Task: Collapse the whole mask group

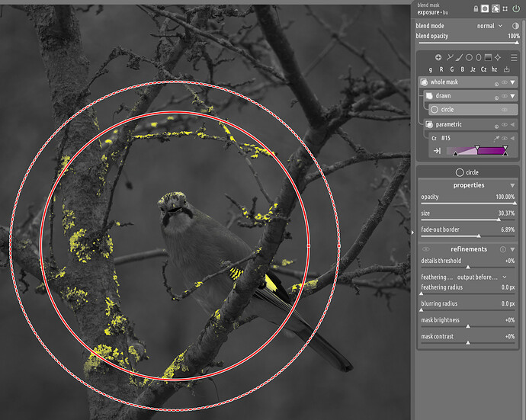Action: coord(512,82)
